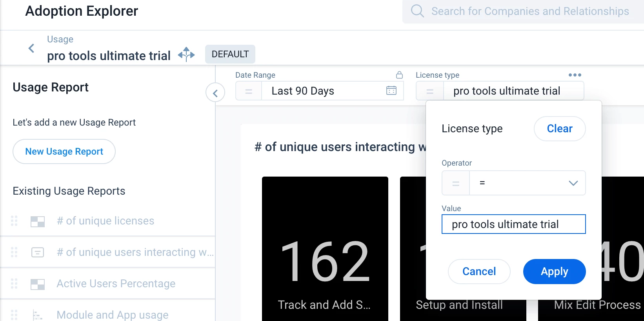This screenshot has height=321, width=644.
Task: Cancel the License type filter popup
Action: click(x=479, y=272)
